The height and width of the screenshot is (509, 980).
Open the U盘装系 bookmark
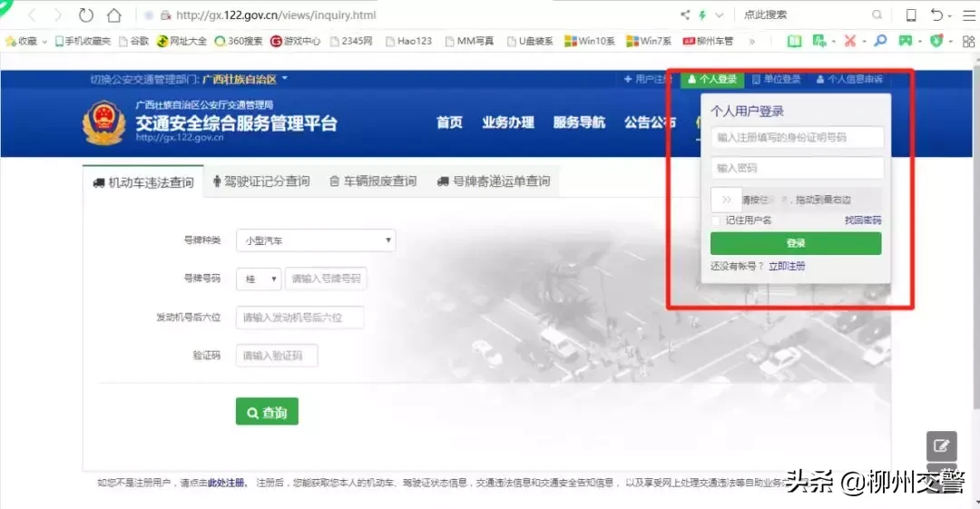click(x=529, y=41)
